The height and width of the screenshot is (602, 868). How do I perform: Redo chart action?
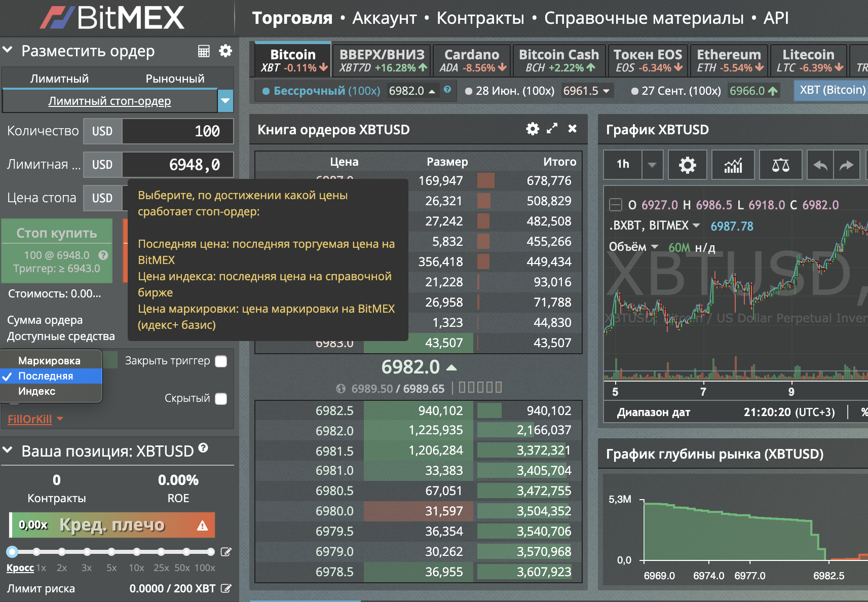coord(847,165)
